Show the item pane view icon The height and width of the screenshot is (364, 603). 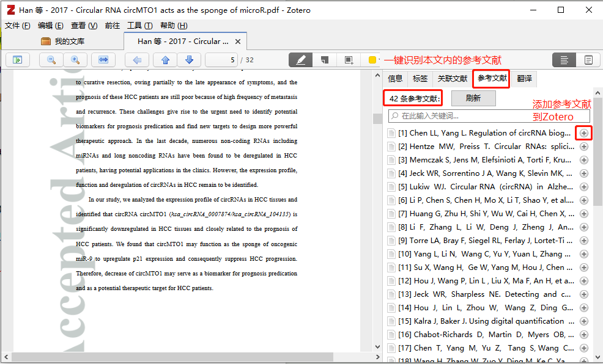564,60
